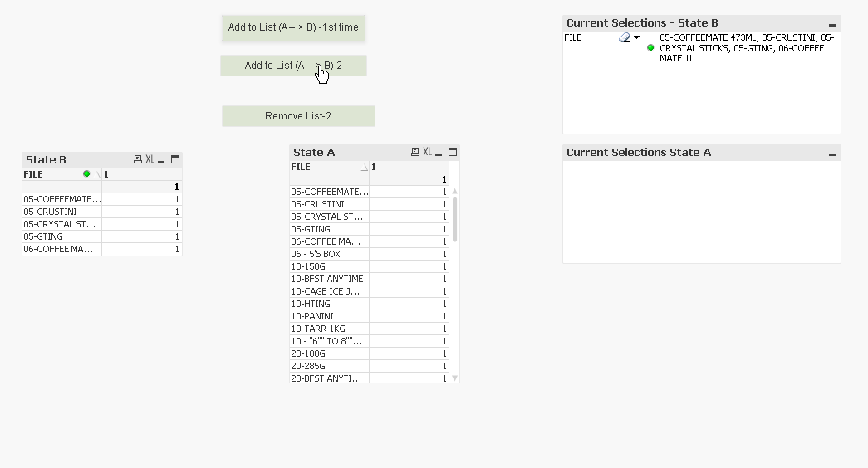The width and height of the screenshot is (868, 468).
Task: Minimize the Current Selections State A box
Action: pyautogui.click(x=831, y=154)
